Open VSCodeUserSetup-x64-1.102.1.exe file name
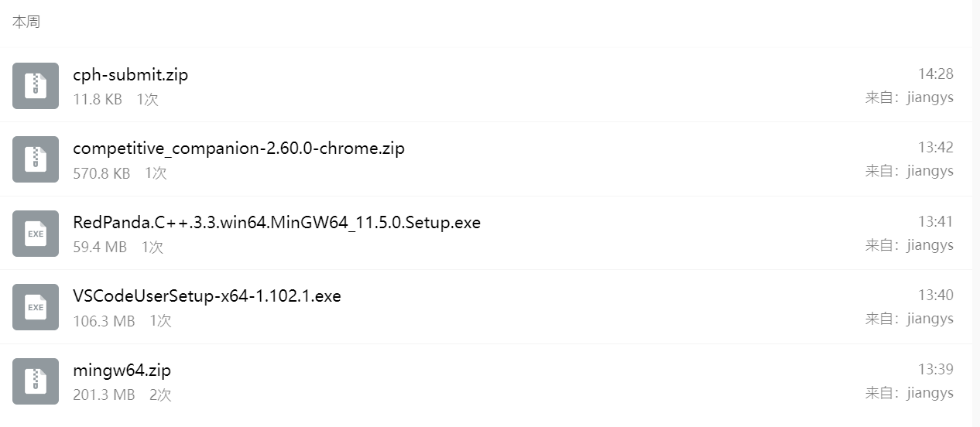Screen dimensions: 980x427 (x=207, y=296)
